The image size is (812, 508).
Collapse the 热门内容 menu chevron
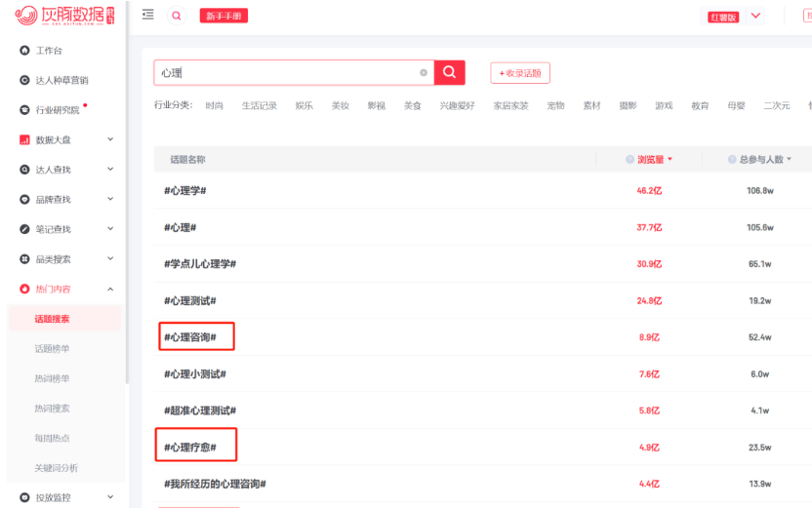[x=110, y=290]
